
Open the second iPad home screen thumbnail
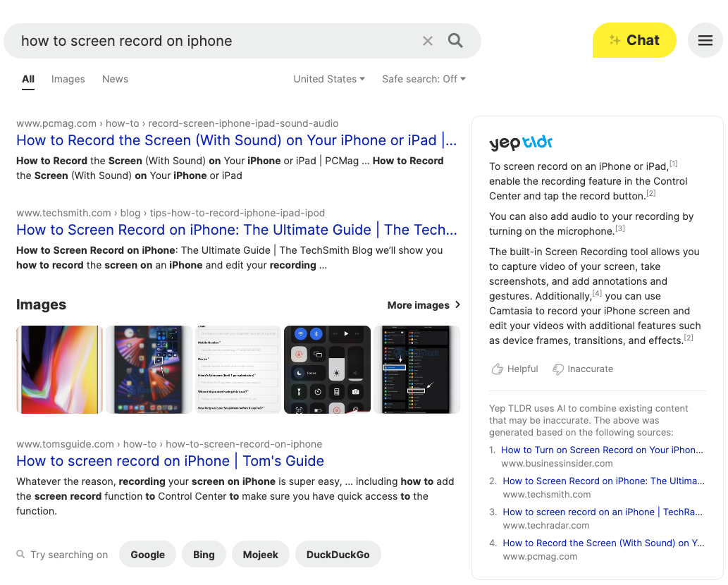click(x=149, y=369)
